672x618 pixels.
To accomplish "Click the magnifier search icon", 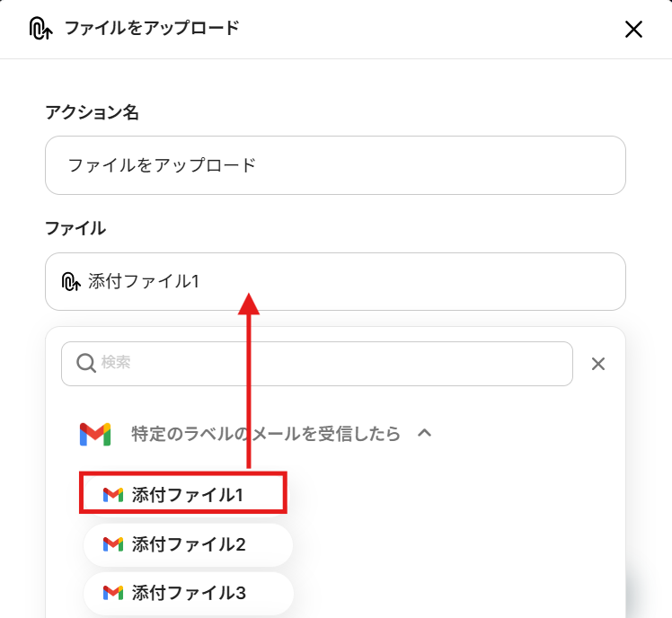I will tap(85, 363).
